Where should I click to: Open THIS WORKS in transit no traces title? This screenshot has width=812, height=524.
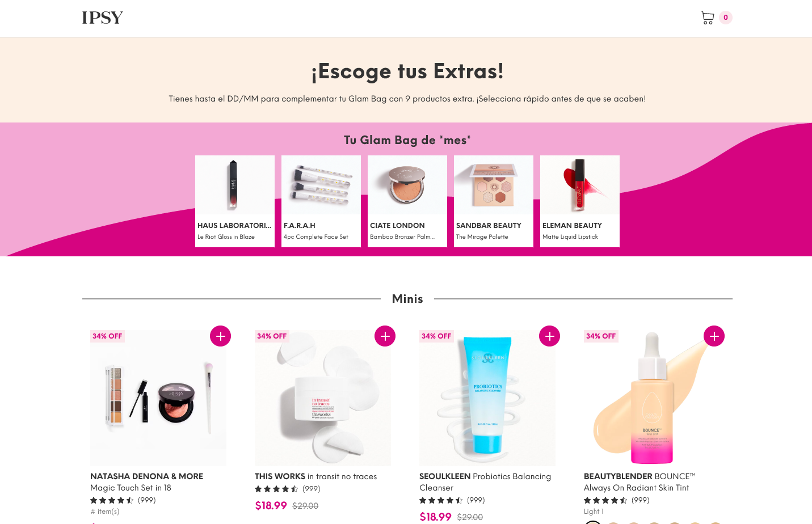click(x=315, y=476)
